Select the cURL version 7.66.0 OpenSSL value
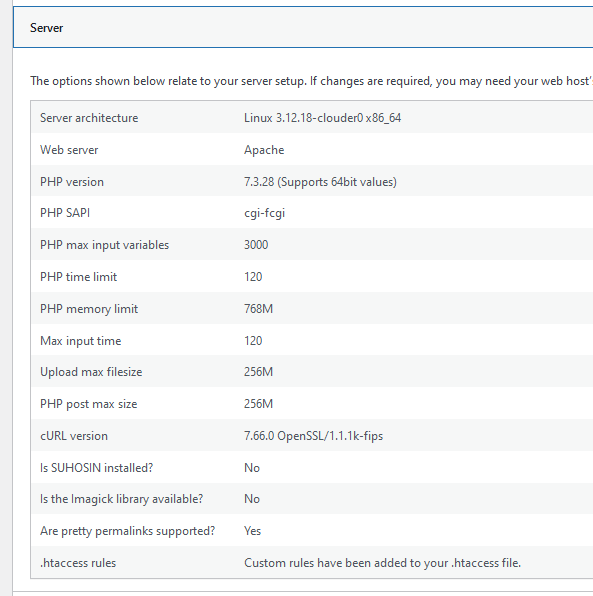Viewport: 593px width, 596px height. 314,436
